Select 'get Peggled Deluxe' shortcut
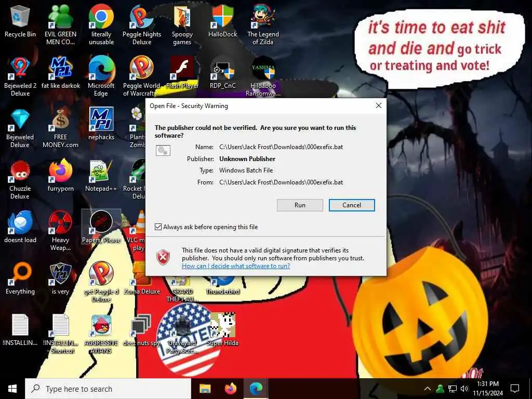532x399 pixels. click(101, 282)
